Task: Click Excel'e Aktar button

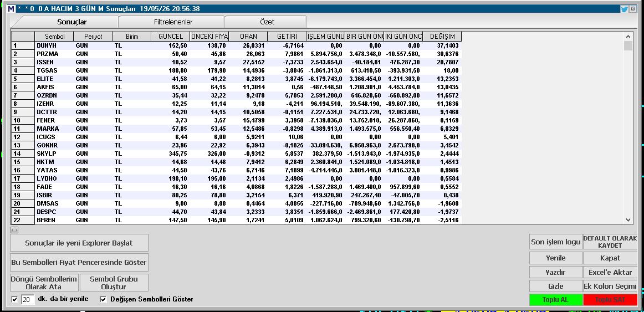Action: (x=610, y=272)
